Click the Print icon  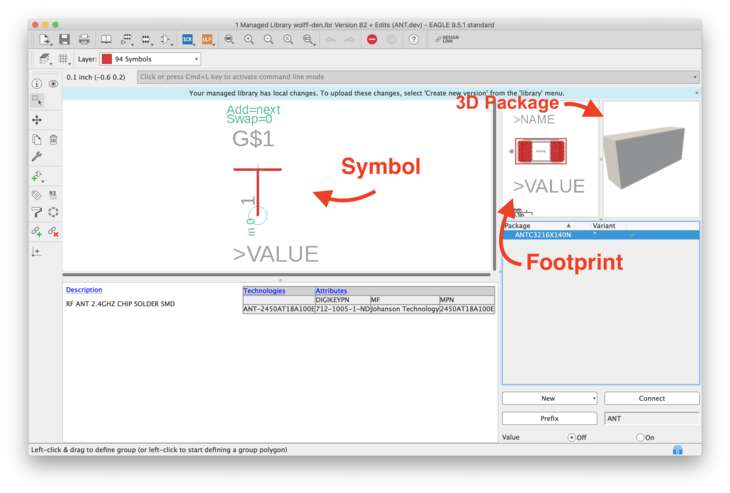point(84,39)
